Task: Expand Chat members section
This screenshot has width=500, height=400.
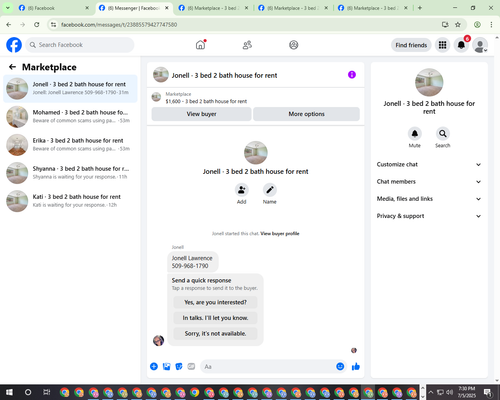Action: click(429, 182)
